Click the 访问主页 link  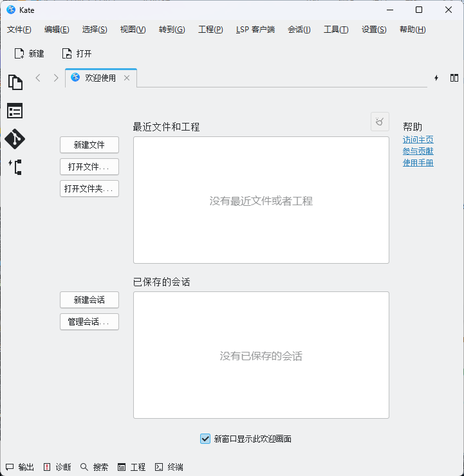click(418, 140)
